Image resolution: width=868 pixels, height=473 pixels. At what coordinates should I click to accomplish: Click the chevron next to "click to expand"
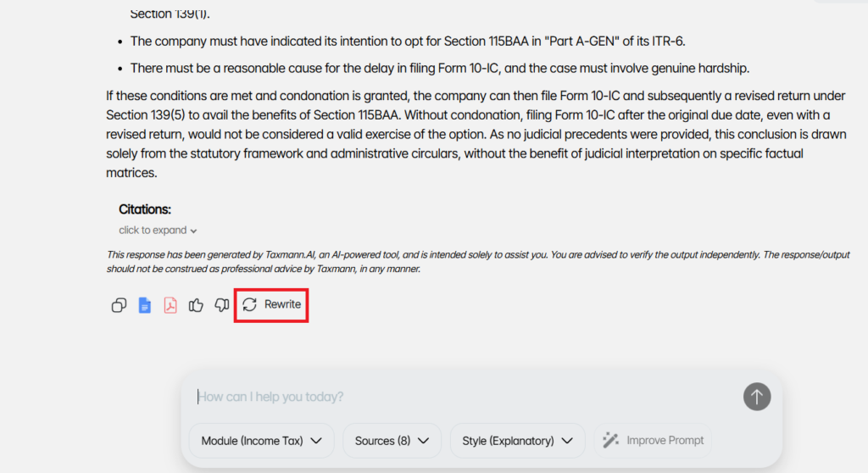point(194,231)
